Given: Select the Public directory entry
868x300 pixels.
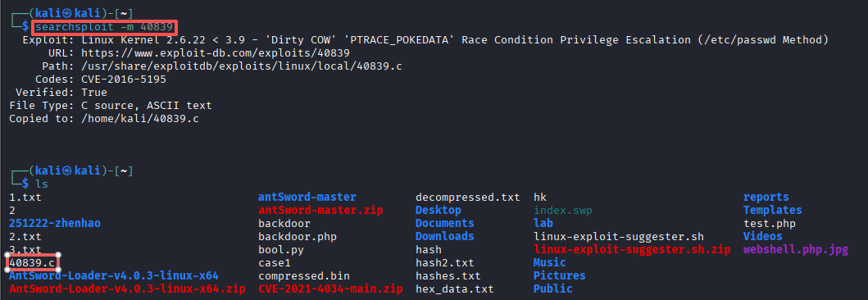Looking at the screenshot, I should pos(553,289).
